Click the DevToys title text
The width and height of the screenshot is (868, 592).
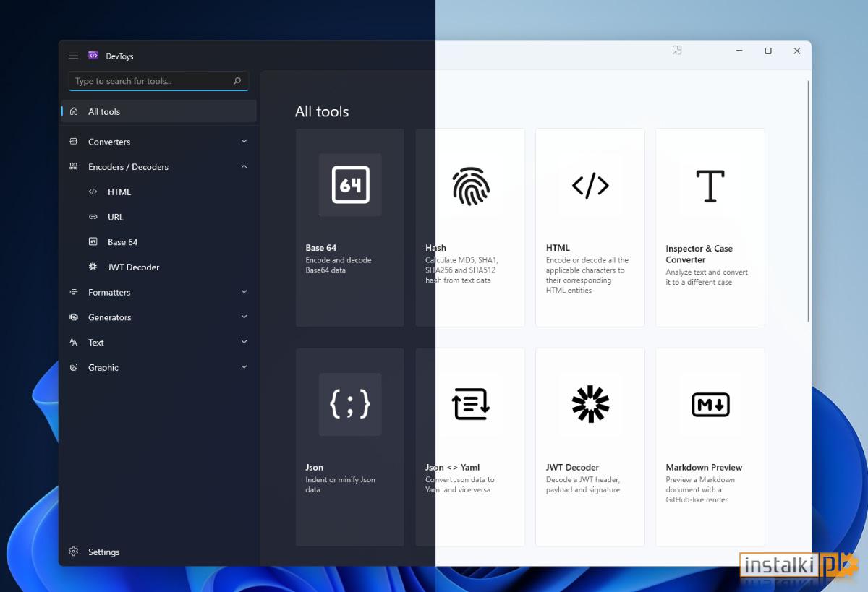(x=120, y=56)
